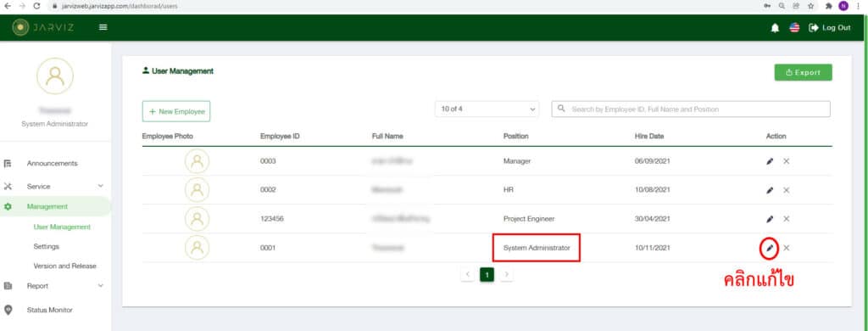This screenshot has height=331, width=868.
Task: Select page 1 in pagination
Action: pos(487,274)
